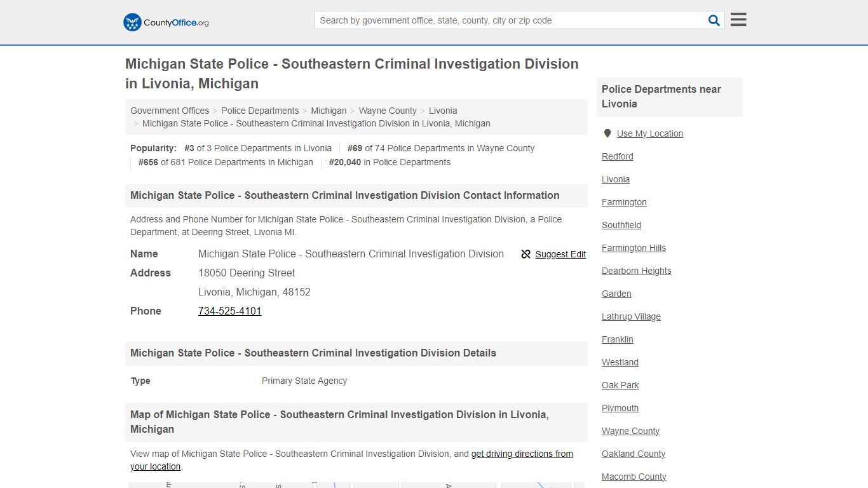
Task: Open the Farmington sidebar link
Action: click(624, 202)
